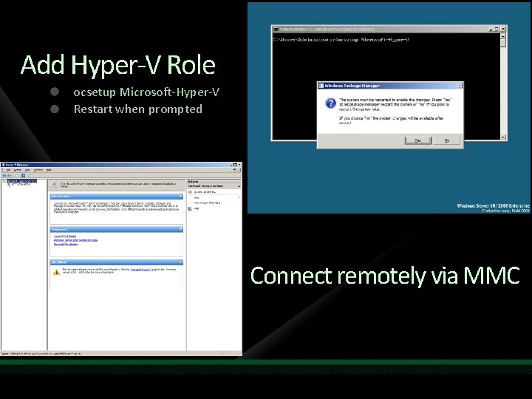Open the File menu in Hyper-V Manager

(8, 170)
